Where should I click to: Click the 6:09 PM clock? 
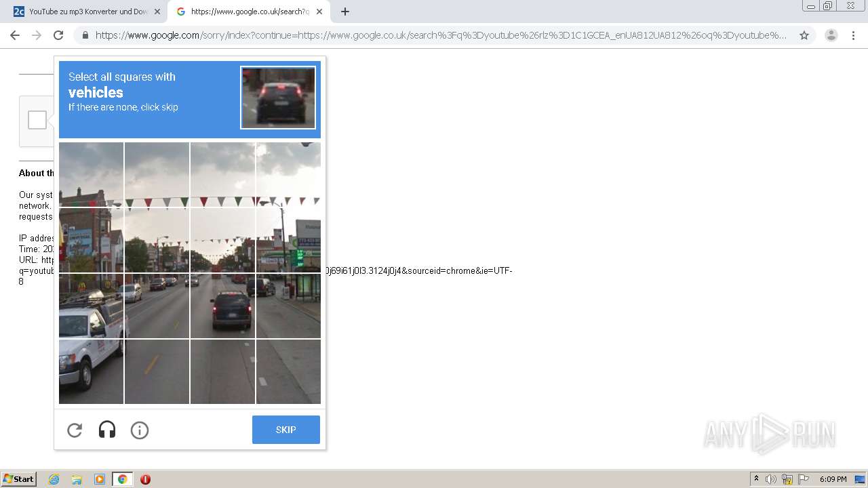click(833, 479)
